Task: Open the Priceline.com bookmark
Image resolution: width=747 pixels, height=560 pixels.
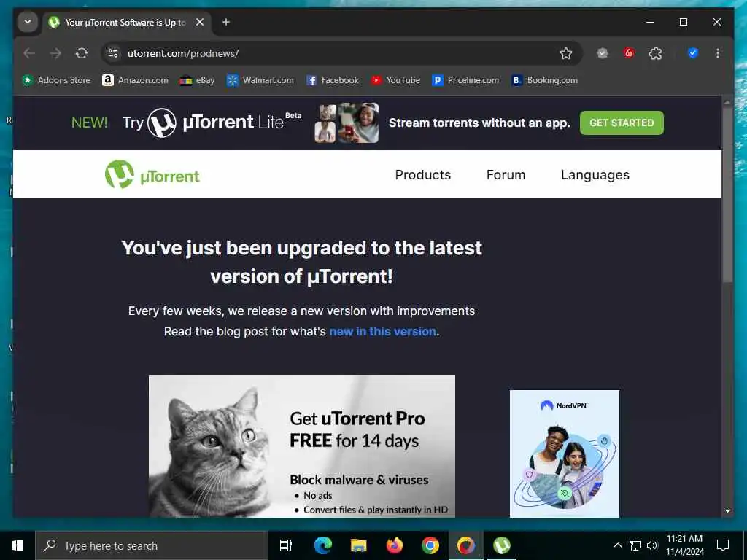Action: point(465,80)
